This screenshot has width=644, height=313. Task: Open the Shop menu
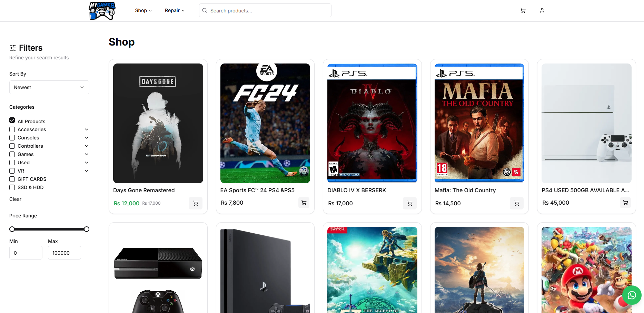point(143,10)
